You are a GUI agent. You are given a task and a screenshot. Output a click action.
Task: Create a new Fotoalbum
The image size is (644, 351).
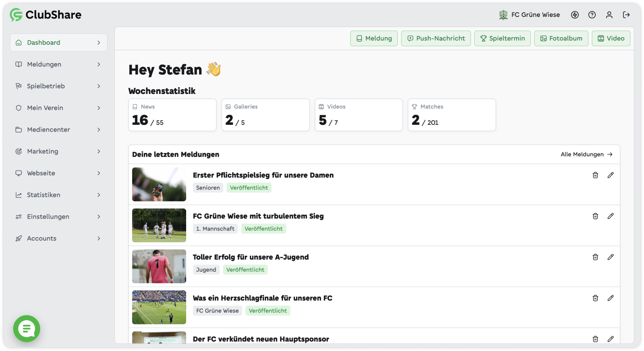(x=561, y=38)
